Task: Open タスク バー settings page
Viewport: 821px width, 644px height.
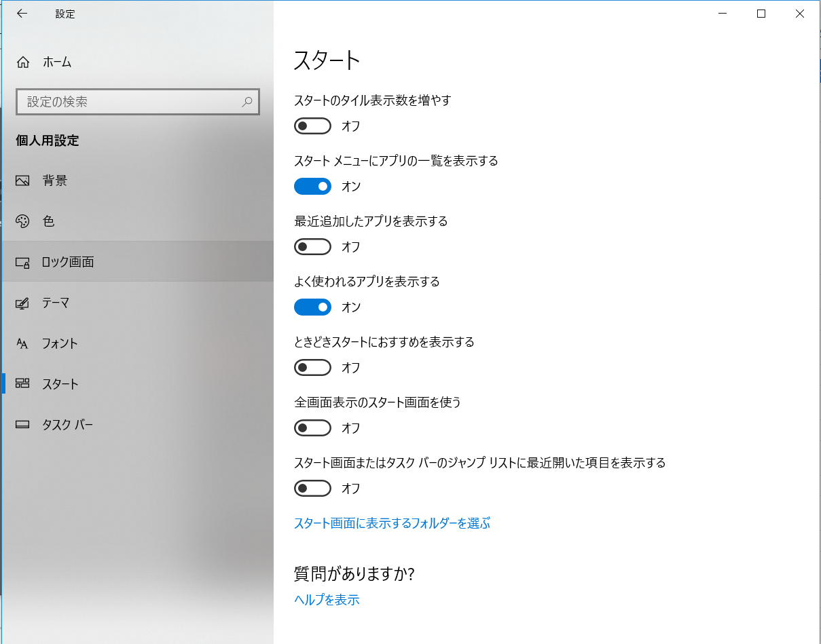Action: (138, 425)
